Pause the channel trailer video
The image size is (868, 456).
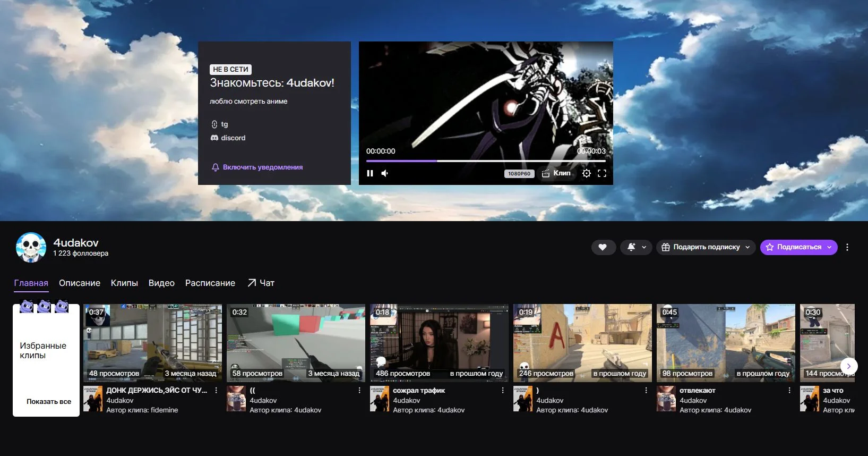370,173
